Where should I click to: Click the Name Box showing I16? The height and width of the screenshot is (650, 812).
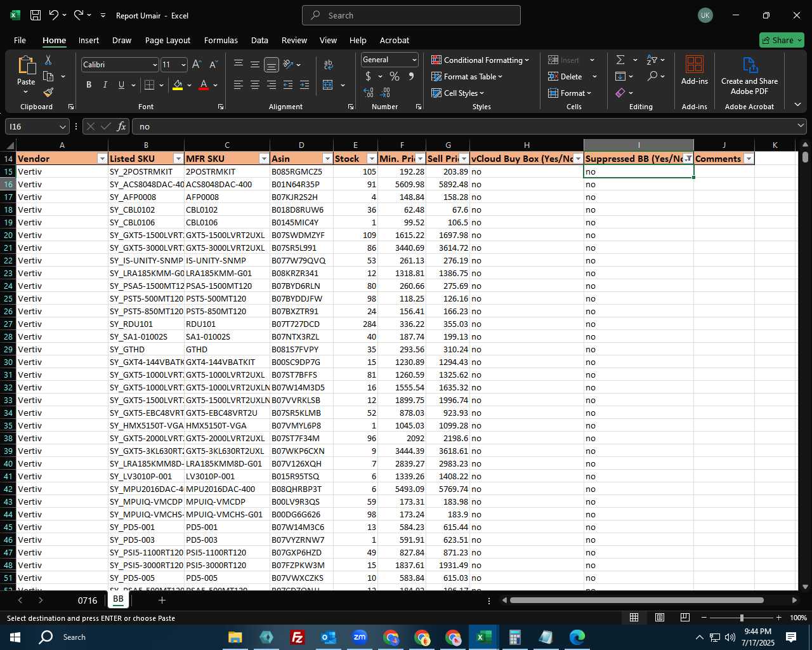37,126
